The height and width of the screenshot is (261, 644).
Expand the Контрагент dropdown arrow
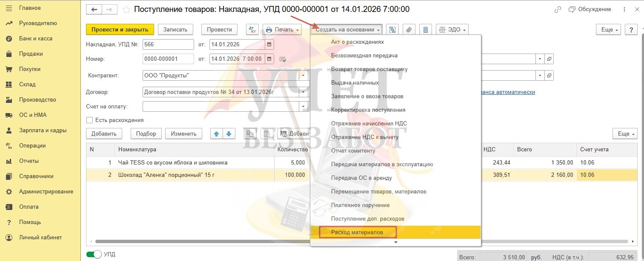[x=304, y=76]
